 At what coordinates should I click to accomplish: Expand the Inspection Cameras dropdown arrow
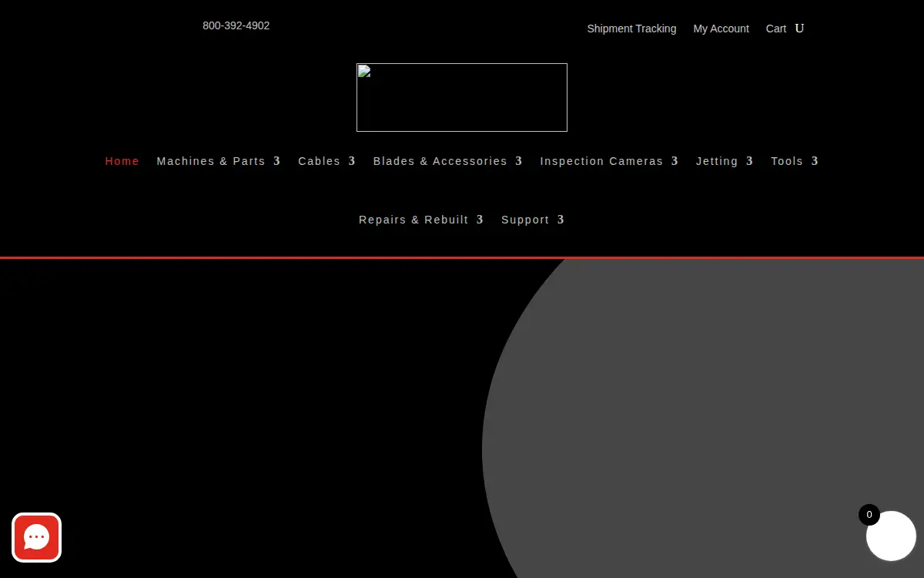[675, 161]
